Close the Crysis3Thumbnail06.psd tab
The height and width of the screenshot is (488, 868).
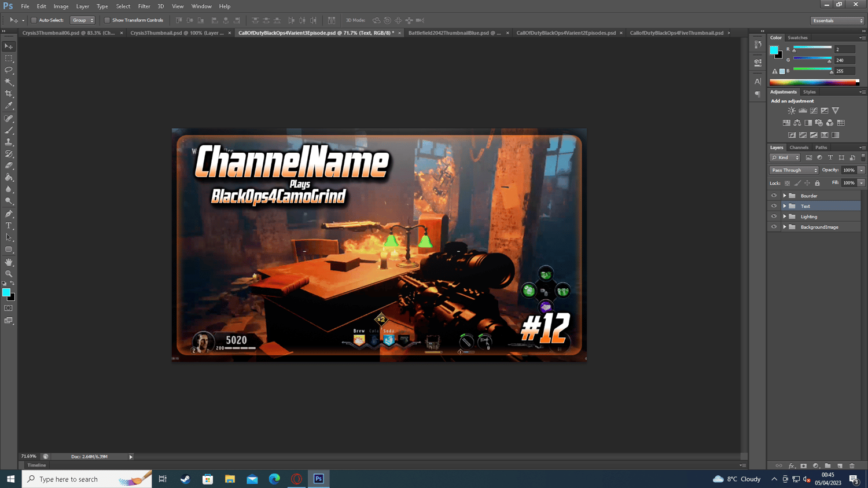tap(122, 33)
